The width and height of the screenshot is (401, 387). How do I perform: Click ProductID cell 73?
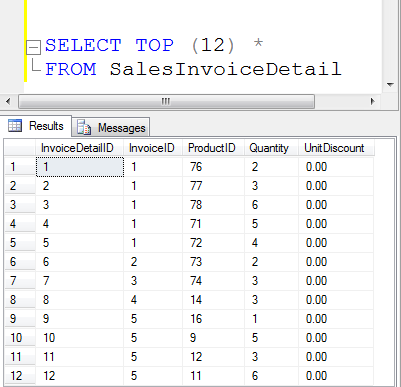214,262
